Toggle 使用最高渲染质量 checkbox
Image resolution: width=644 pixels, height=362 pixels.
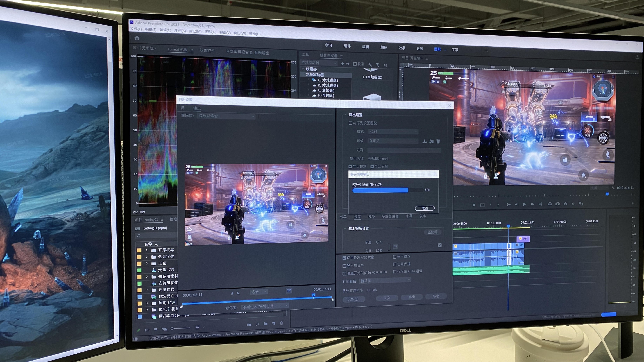[344, 258]
